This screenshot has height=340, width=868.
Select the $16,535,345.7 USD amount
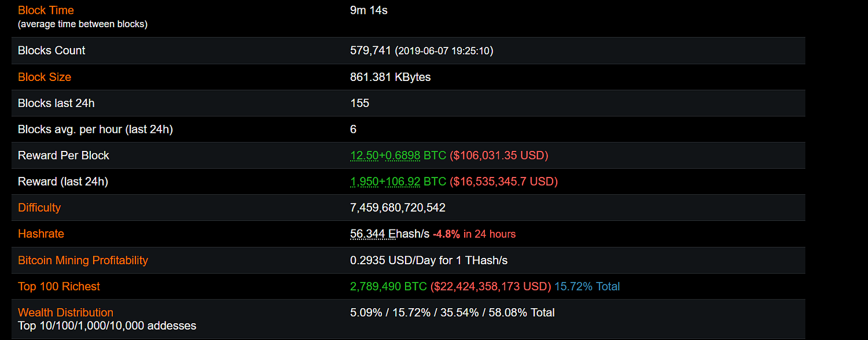click(503, 182)
